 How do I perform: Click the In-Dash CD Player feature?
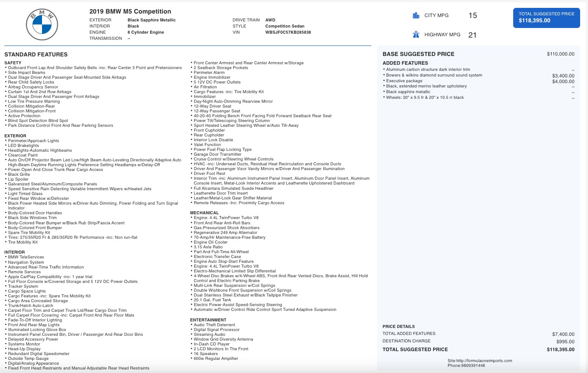pos(210,344)
